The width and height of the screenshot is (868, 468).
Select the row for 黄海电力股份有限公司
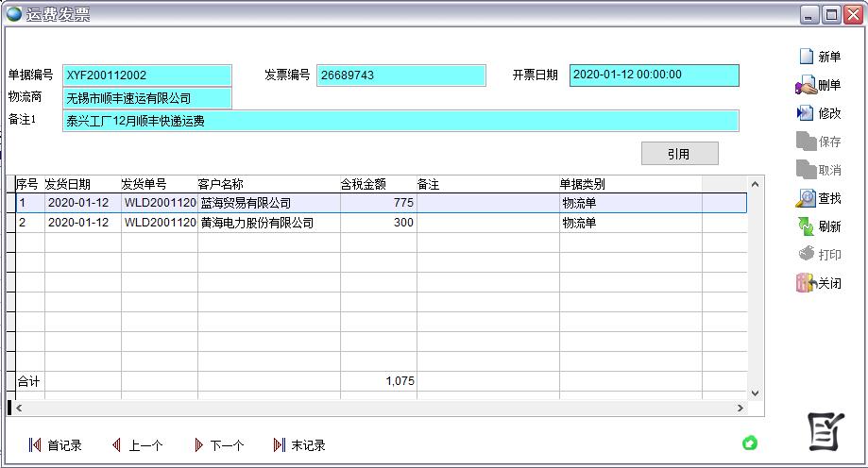tap(257, 224)
